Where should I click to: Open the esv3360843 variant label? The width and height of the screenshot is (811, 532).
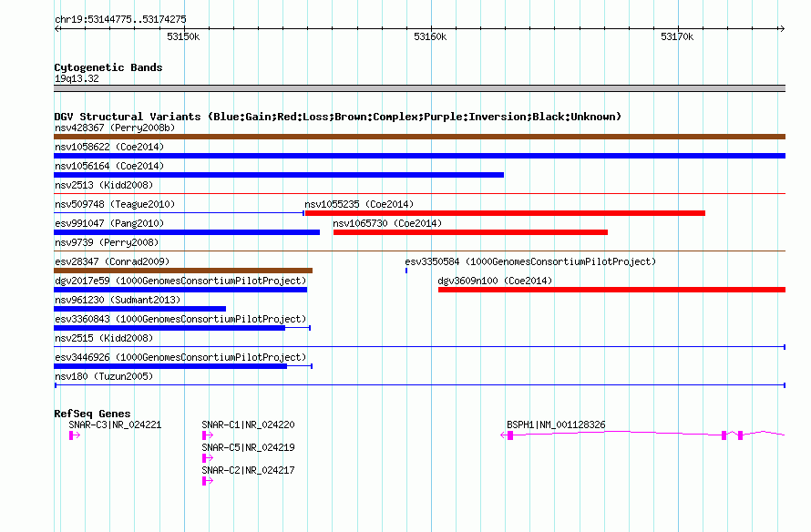[180, 319]
